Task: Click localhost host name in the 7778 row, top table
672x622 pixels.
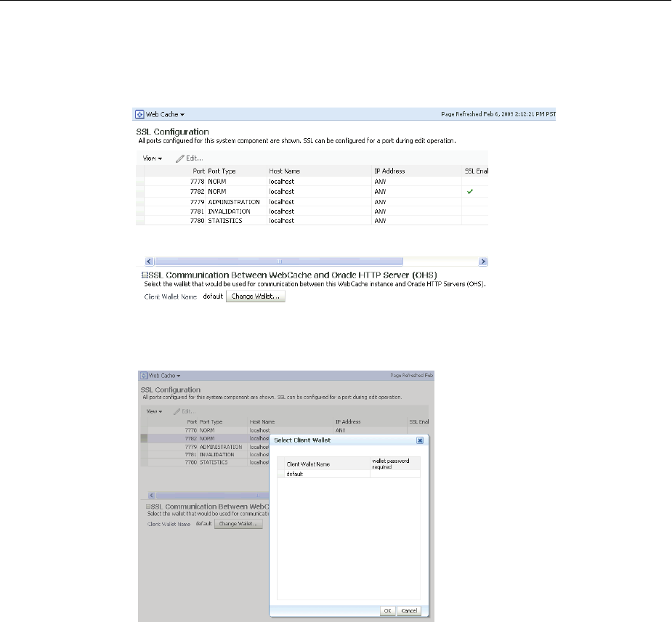Action: click(x=282, y=182)
